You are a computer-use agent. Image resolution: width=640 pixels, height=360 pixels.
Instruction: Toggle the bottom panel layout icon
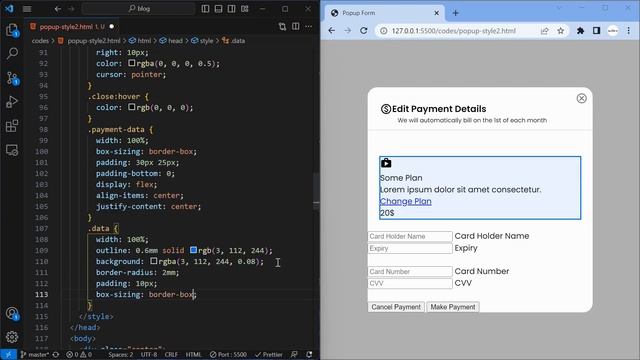point(218,9)
